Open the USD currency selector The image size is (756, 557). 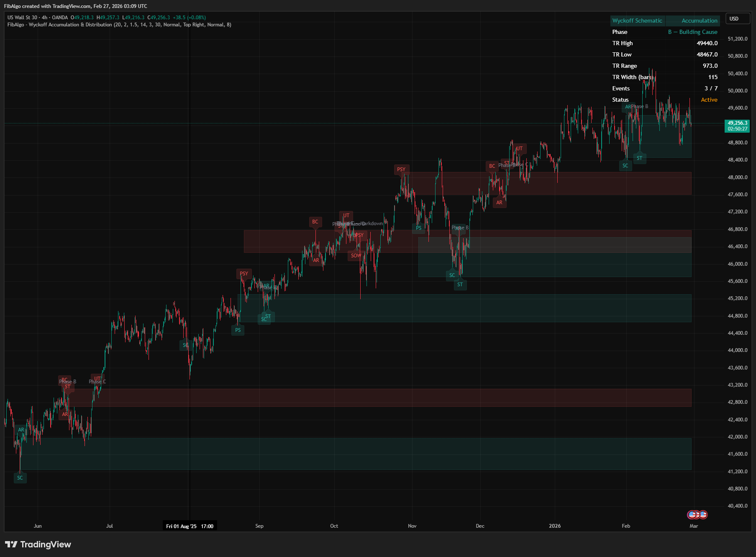[737, 18]
